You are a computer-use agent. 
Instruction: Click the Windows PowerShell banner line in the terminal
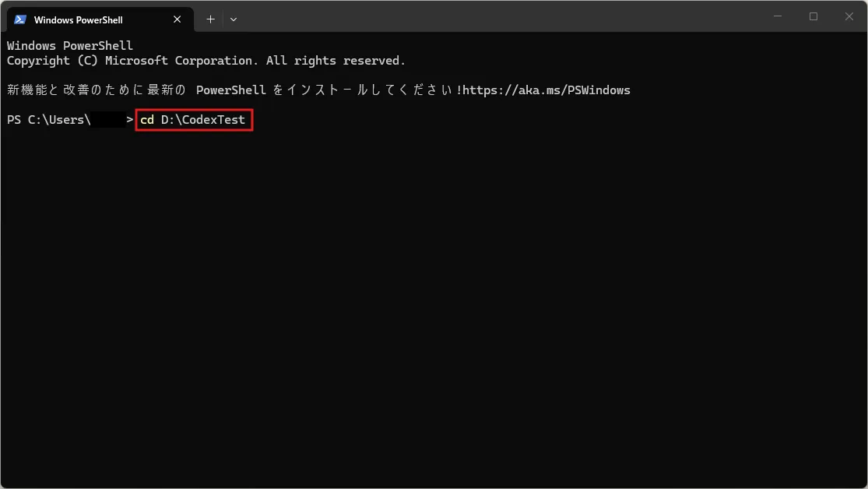coord(70,46)
